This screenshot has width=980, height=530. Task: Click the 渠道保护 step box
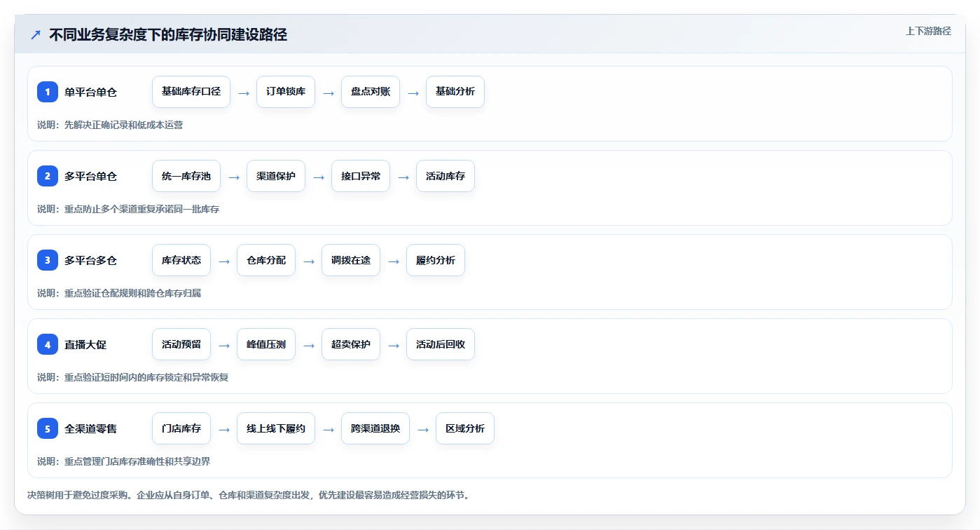point(276,176)
